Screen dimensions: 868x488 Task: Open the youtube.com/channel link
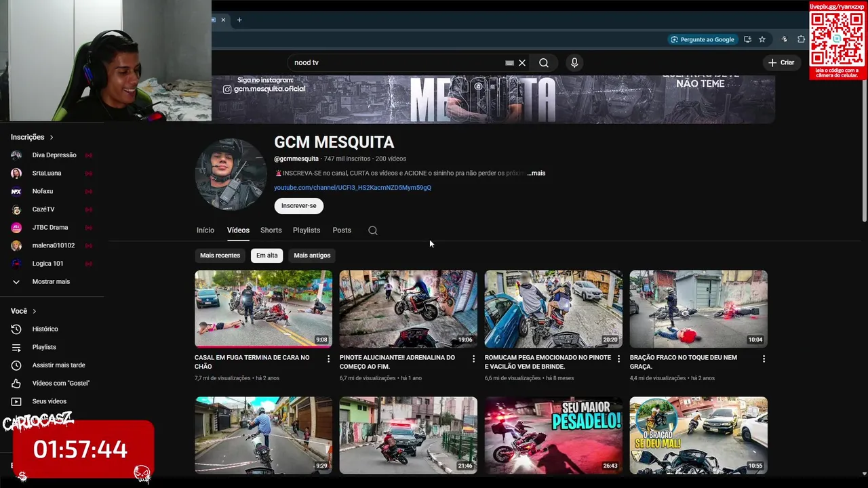point(353,188)
